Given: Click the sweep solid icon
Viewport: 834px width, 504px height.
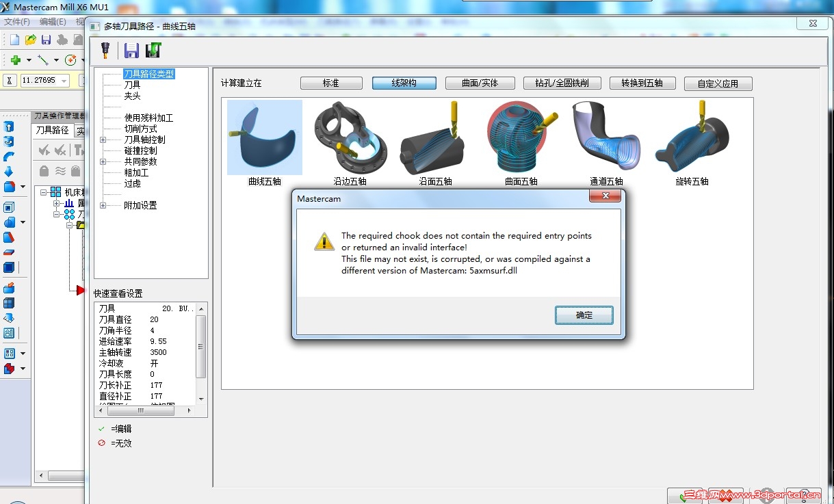Looking at the screenshot, I should coord(9,157).
